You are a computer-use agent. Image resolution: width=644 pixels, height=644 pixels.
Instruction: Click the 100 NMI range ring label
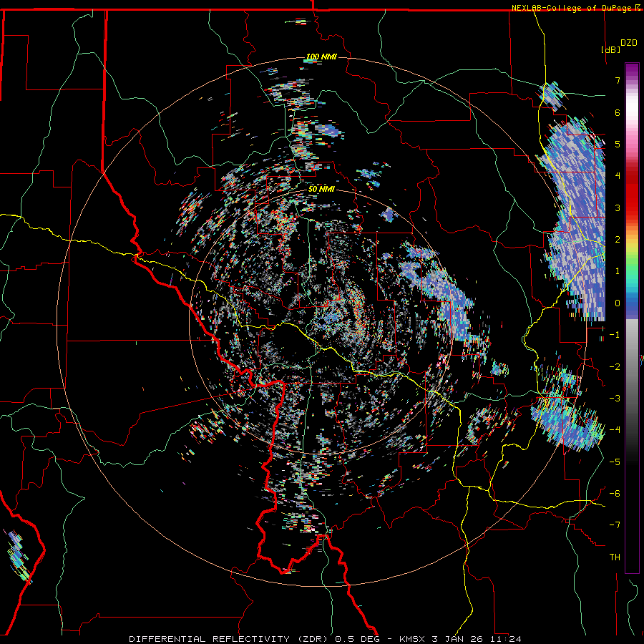coord(321,57)
